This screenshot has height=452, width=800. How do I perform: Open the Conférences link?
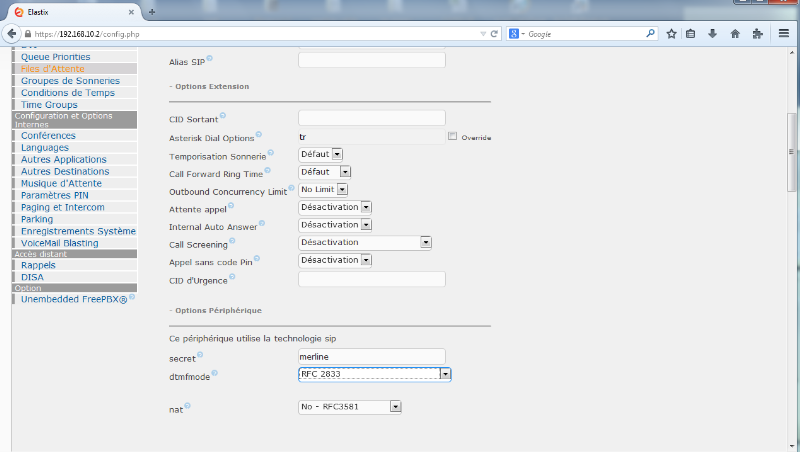coord(48,135)
